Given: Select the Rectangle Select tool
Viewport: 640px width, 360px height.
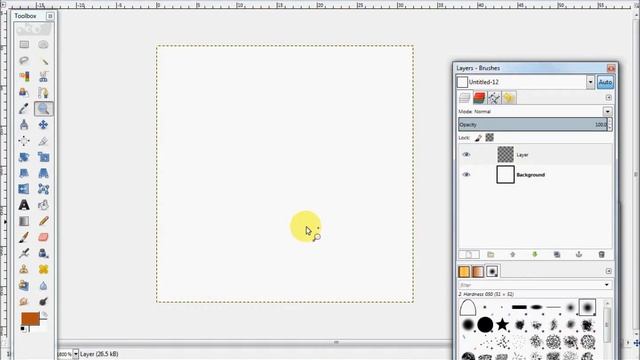Looking at the screenshot, I should pos(24,44).
